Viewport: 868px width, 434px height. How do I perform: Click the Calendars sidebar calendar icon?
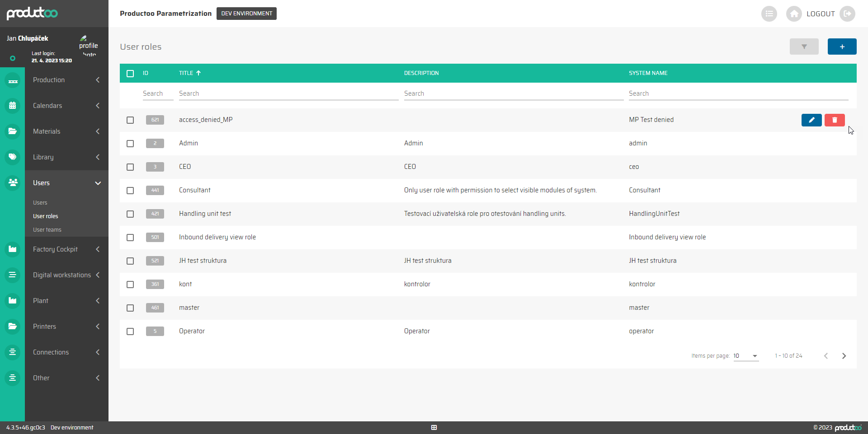(13, 106)
